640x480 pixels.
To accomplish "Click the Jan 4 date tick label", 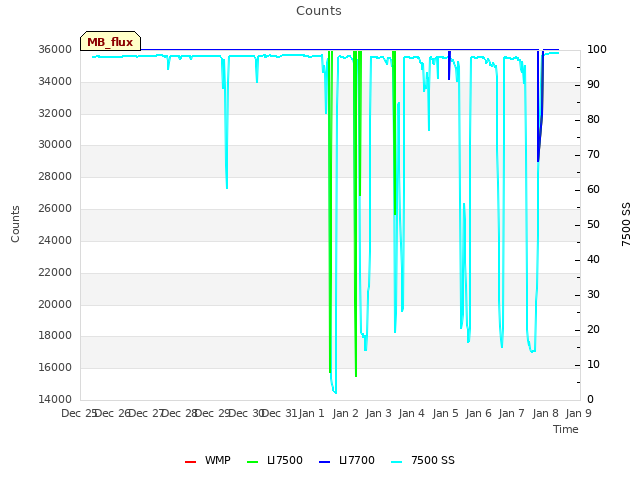I will (x=411, y=413).
